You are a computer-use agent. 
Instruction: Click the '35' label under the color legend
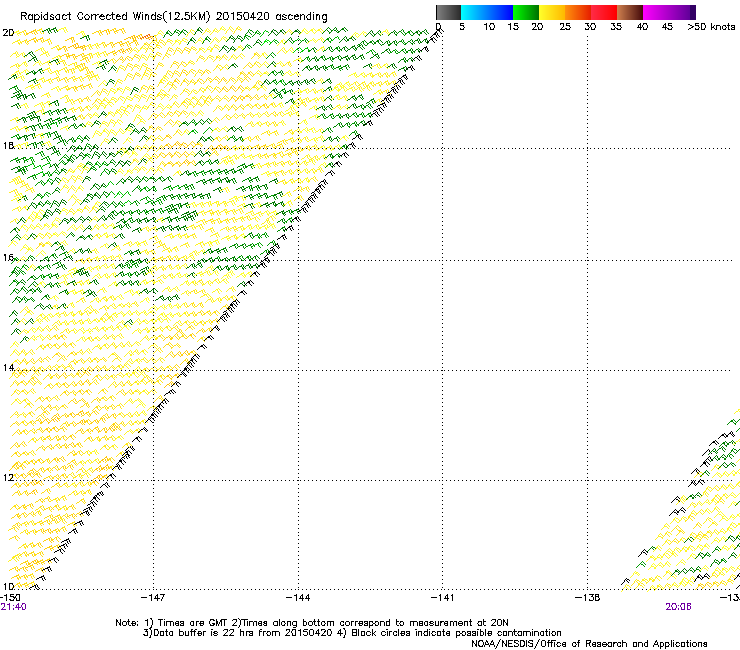point(616,27)
